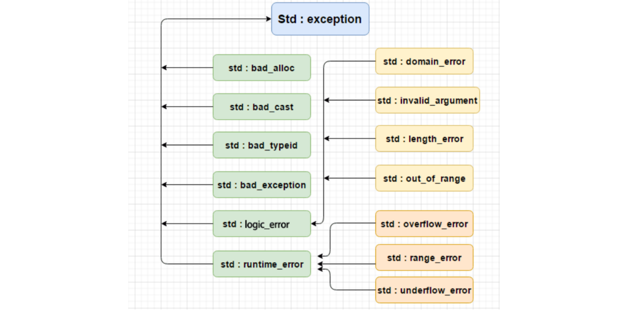Click the std : logic_error box
This screenshot has width=644, height=313.
click(262, 224)
